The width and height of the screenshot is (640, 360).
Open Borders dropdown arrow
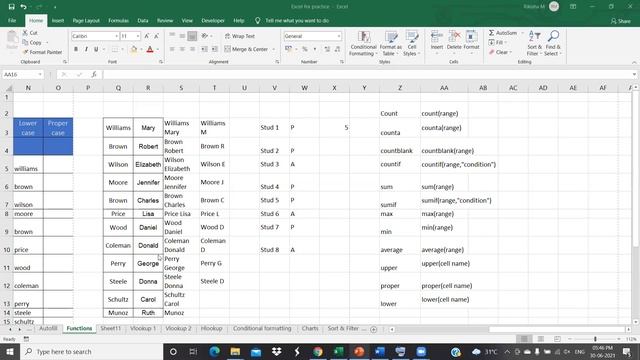click(122, 49)
